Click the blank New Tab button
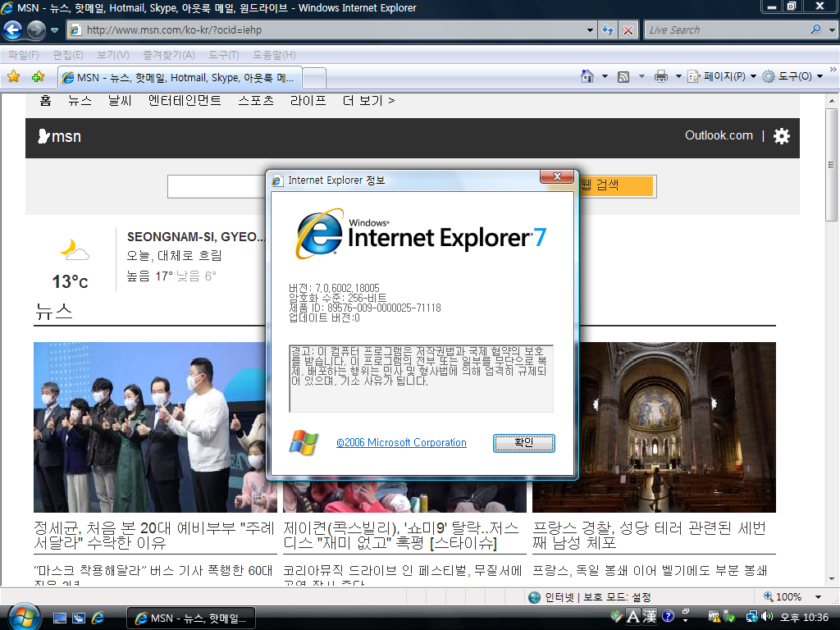Screen dimensions: 840x630 314,79
